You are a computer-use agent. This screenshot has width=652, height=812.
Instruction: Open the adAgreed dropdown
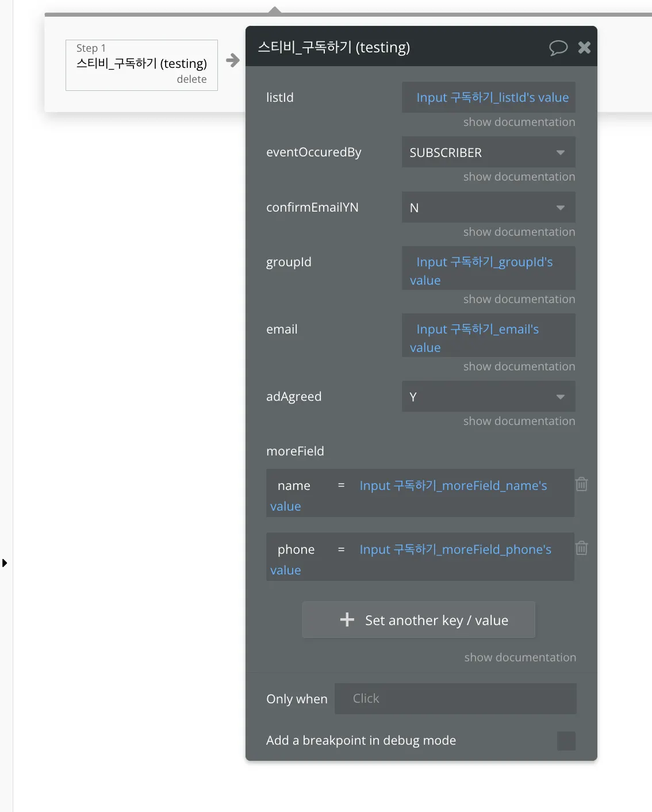click(x=488, y=397)
